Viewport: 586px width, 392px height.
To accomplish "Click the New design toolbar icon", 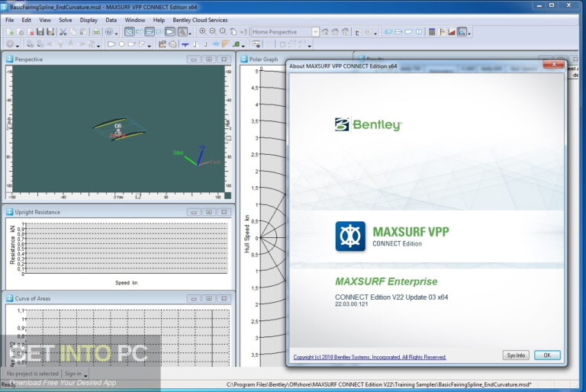I will [10, 32].
